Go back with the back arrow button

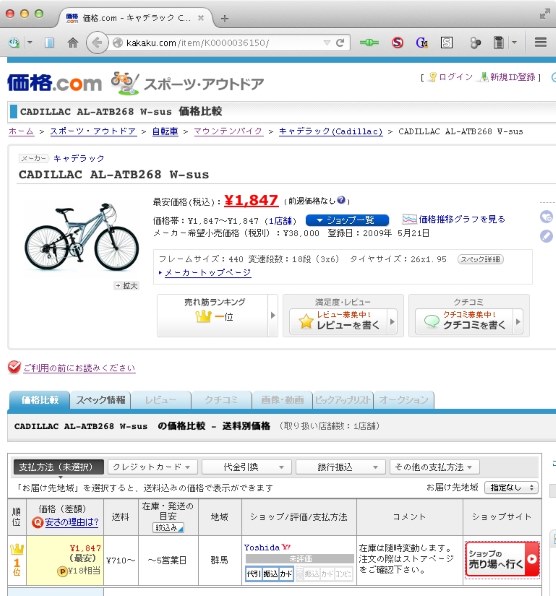[x=97, y=43]
